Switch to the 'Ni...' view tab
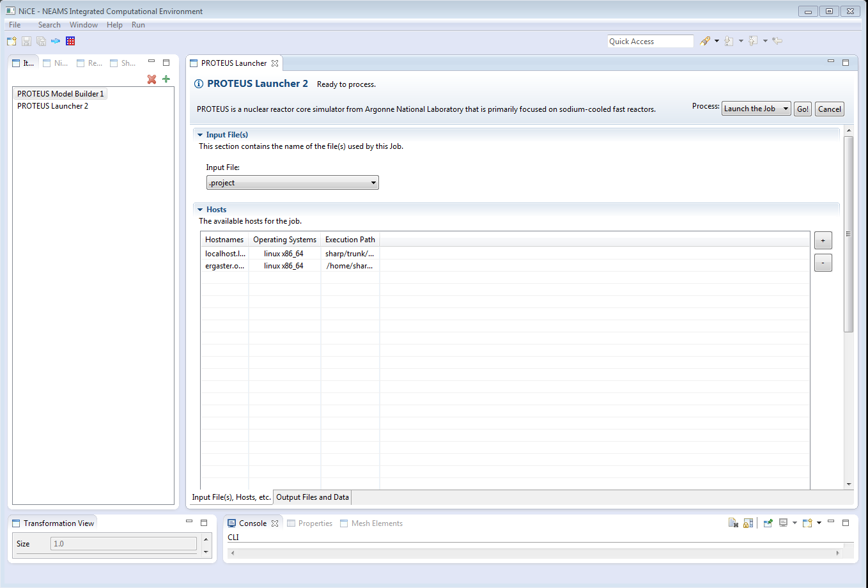Viewport: 868px width, 588px height. (56, 63)
